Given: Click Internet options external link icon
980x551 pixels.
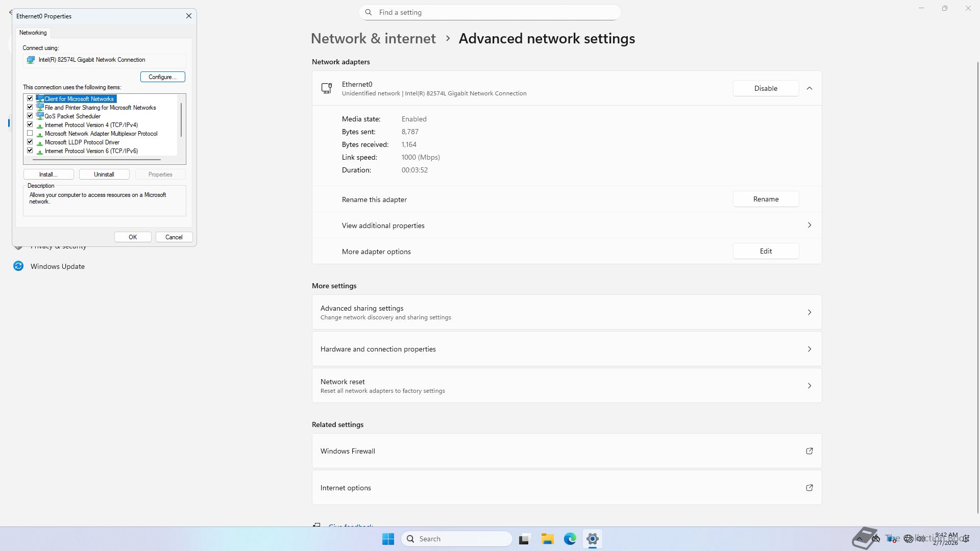Looking at the screenshot, I should (809, 488).
